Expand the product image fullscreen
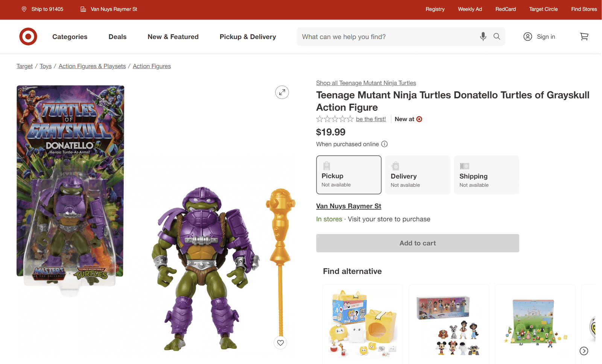The width and height of the screenshot is (602, 364). (x=282, y=92)
